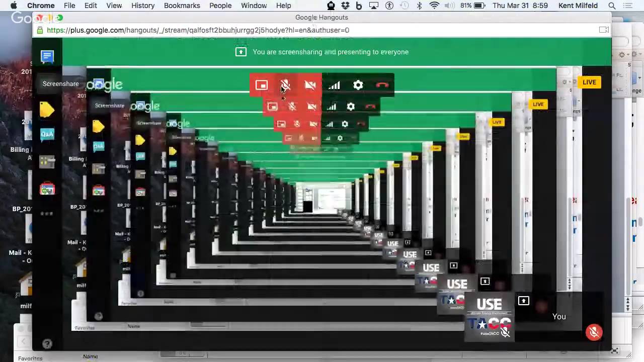Open the File menu
Image resolution: width=644 pixels, height=362 pixels.
[69, 6]
